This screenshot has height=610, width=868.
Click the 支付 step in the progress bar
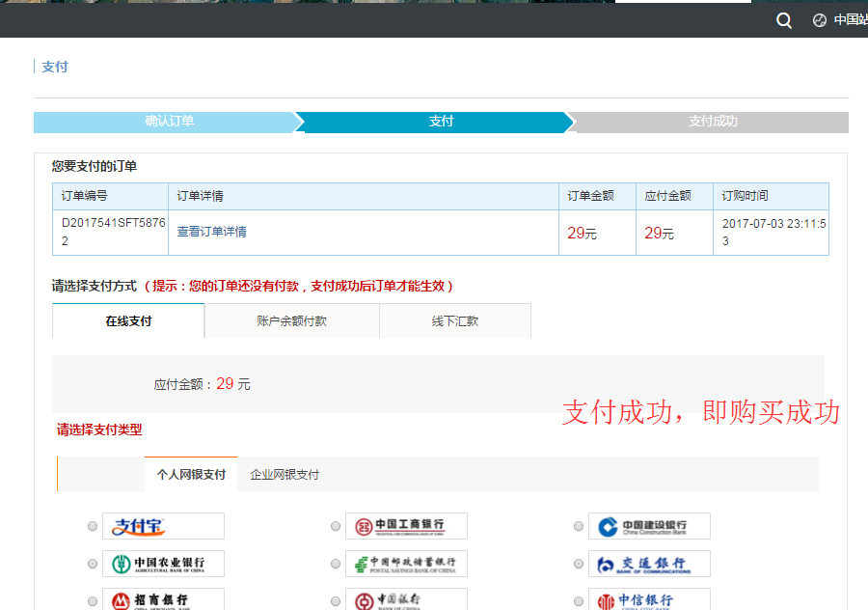[x=441, y=122]
